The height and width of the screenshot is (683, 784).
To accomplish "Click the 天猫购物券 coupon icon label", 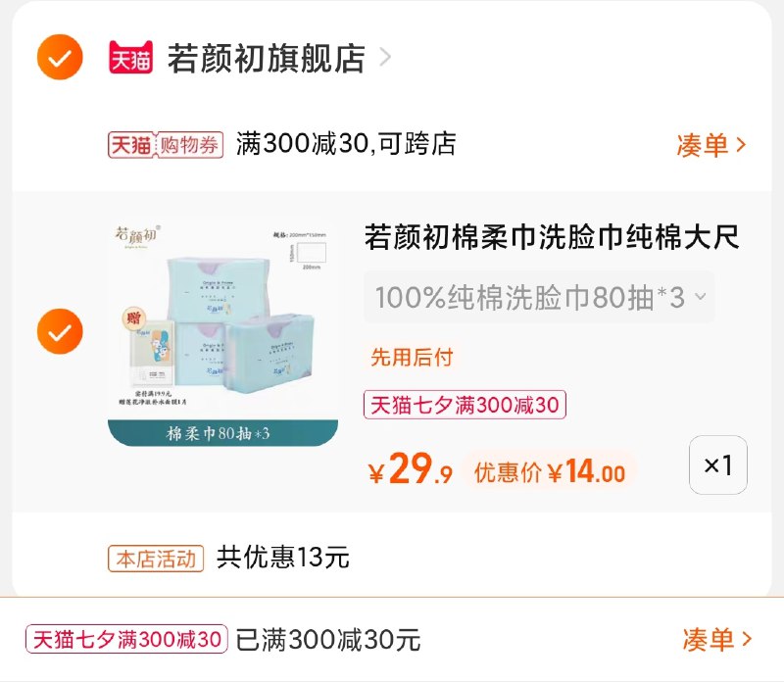I will (x=165, y=142).
